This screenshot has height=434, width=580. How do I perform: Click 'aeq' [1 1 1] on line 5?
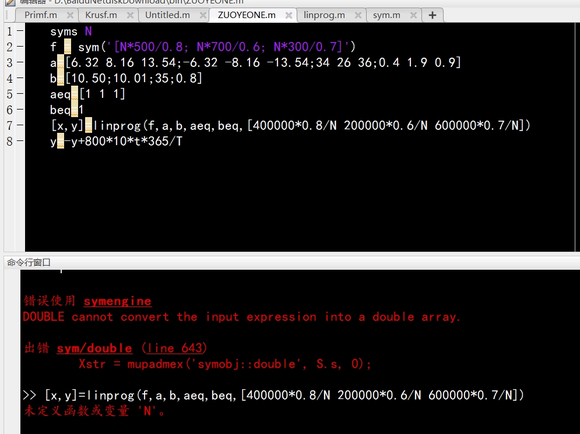(88, 94)
